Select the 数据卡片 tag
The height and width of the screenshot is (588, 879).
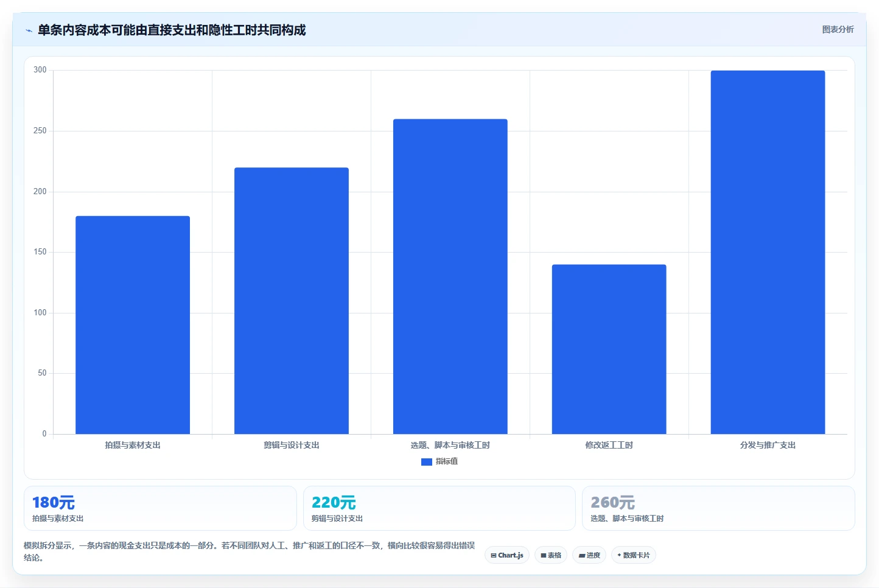click(x=633, y=555)
